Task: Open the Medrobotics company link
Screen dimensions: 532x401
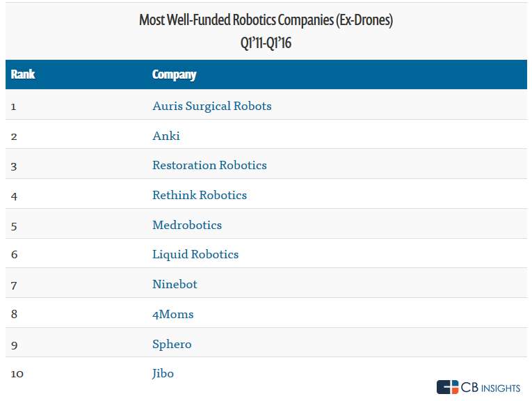Action: 187,225
